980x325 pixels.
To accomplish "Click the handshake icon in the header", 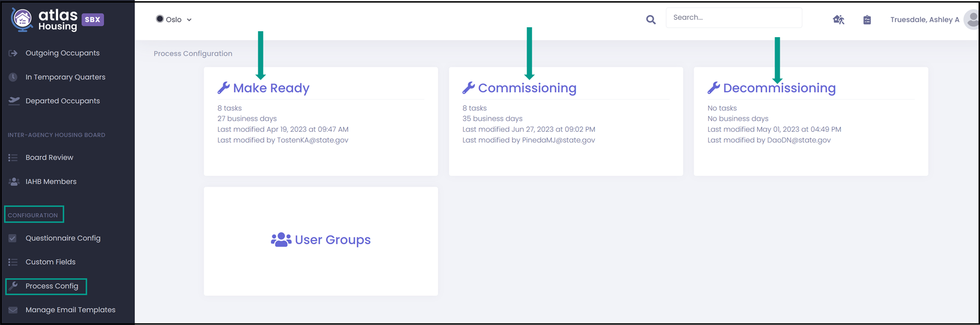I will (839, 20).
